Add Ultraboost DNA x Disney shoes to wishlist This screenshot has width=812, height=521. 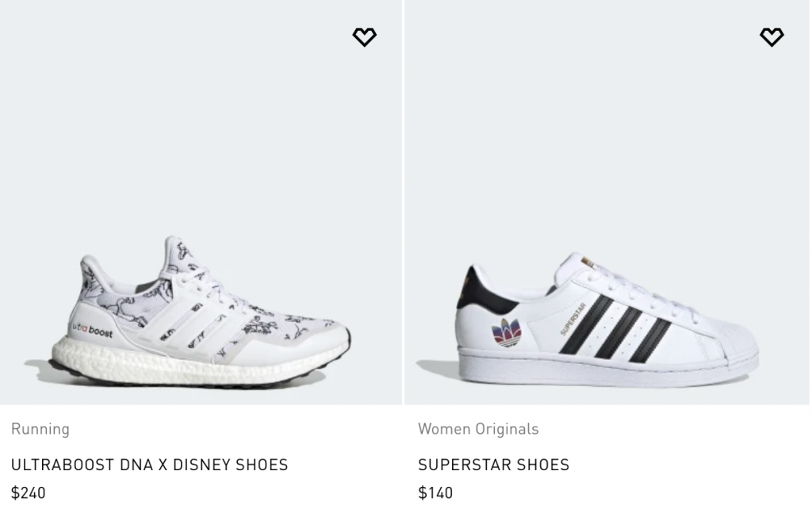point(364,37)
